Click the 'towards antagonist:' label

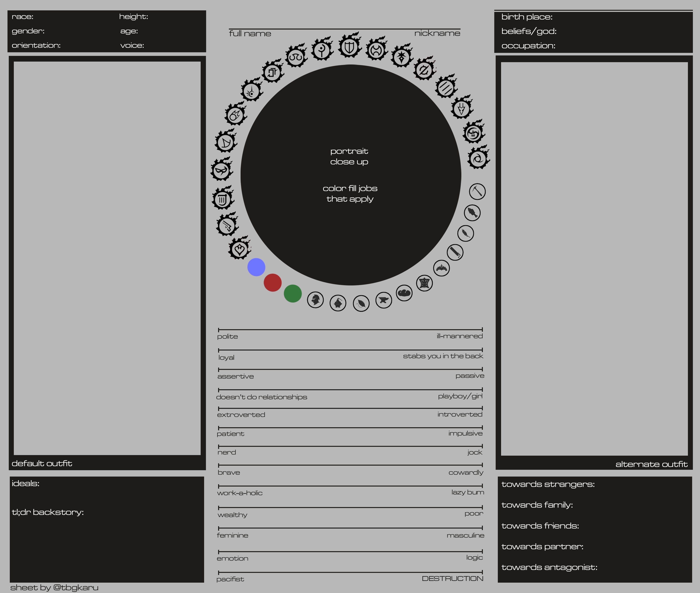pos(549,567)
